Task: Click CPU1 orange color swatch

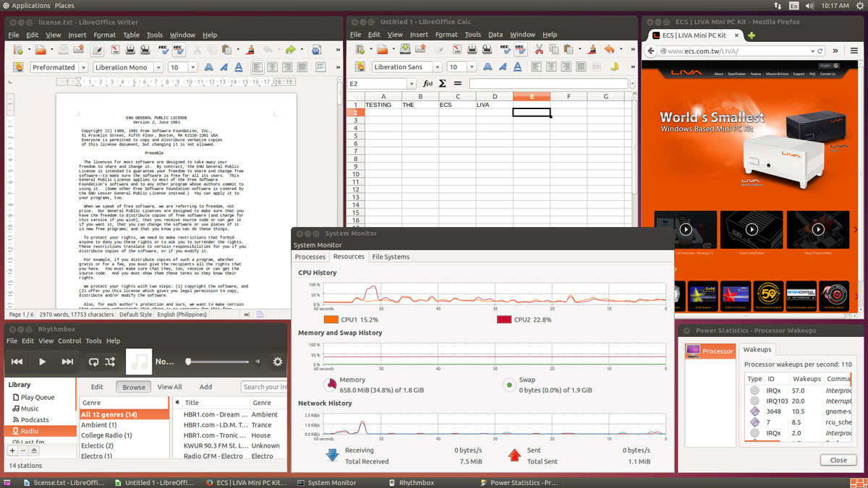Action: coord(331,320)
